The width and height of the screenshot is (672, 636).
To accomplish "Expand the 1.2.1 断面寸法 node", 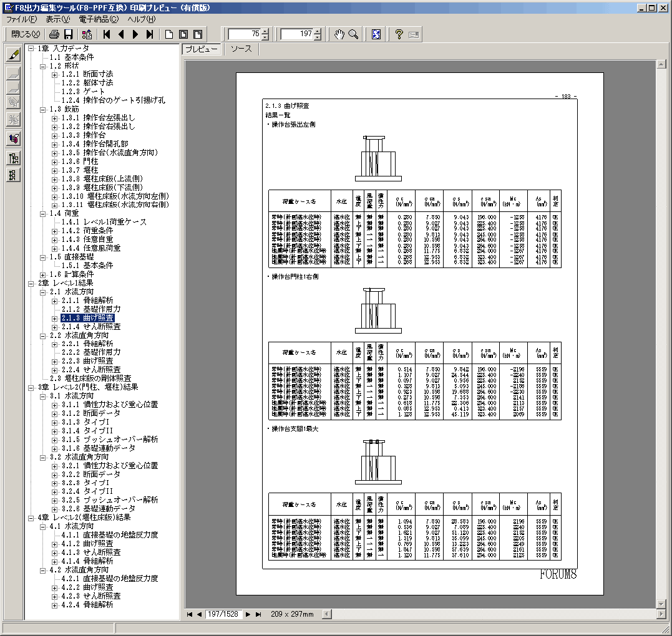I will 54,75.
